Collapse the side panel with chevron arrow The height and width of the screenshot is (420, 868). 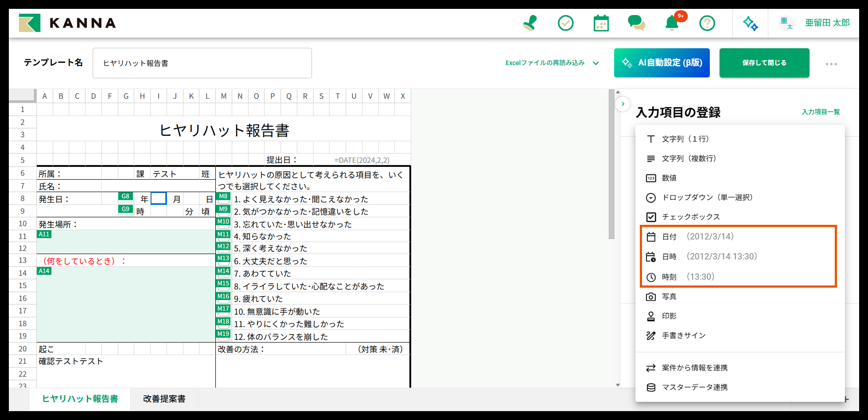[623, 104]
